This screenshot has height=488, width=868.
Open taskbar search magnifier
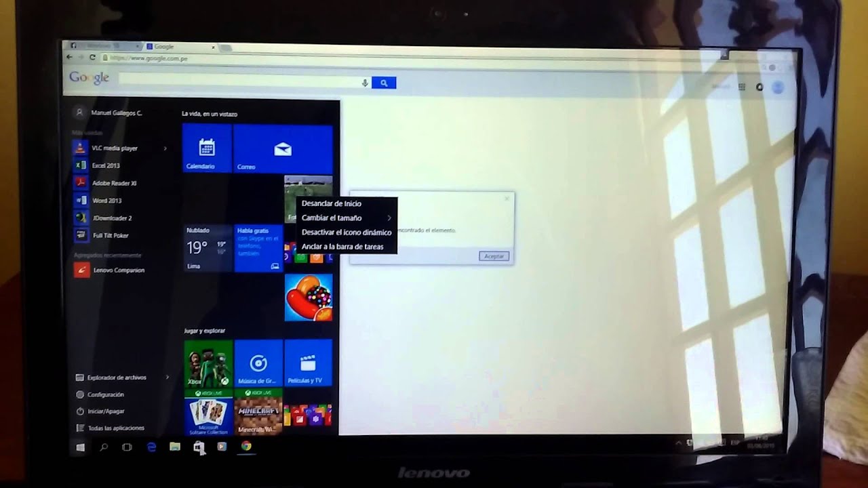tap(104, 447)
